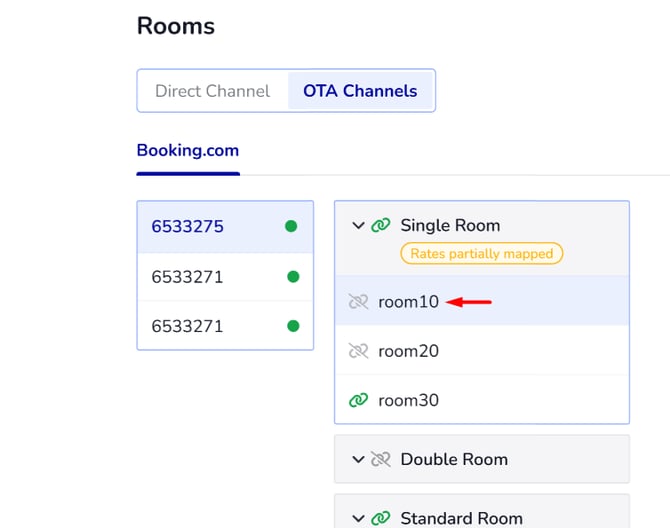Viewport: 670px width, 528px height.
Task: Click the unlinked chain icon next to room10
Action: tap(358, 301)
